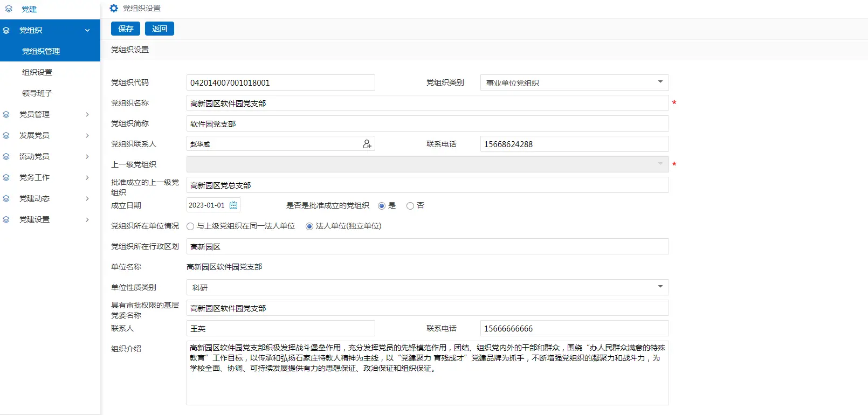Go to 领导班子 in the sidebar
Image resolution: width=868 pixels, height=415 pixels.
tap(37, 93)
